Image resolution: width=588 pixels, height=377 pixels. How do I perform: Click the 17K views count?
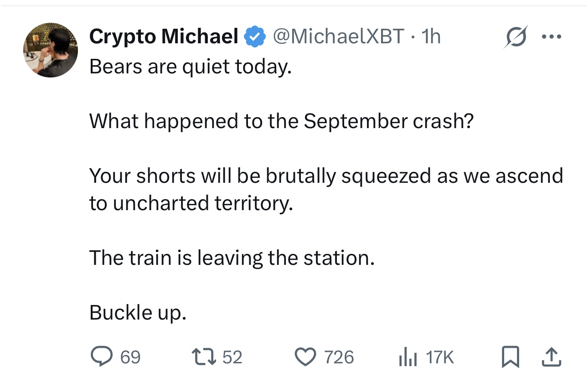click(x=440, y=357)
